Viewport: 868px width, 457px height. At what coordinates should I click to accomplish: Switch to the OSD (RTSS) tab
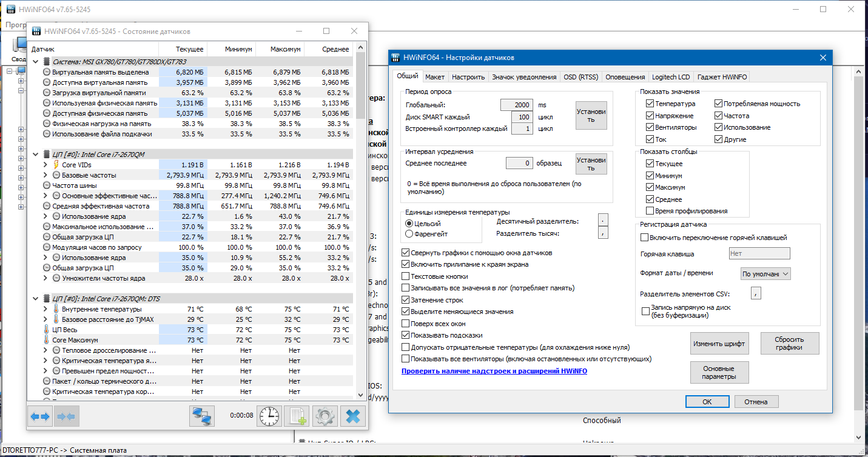[580, 77]
